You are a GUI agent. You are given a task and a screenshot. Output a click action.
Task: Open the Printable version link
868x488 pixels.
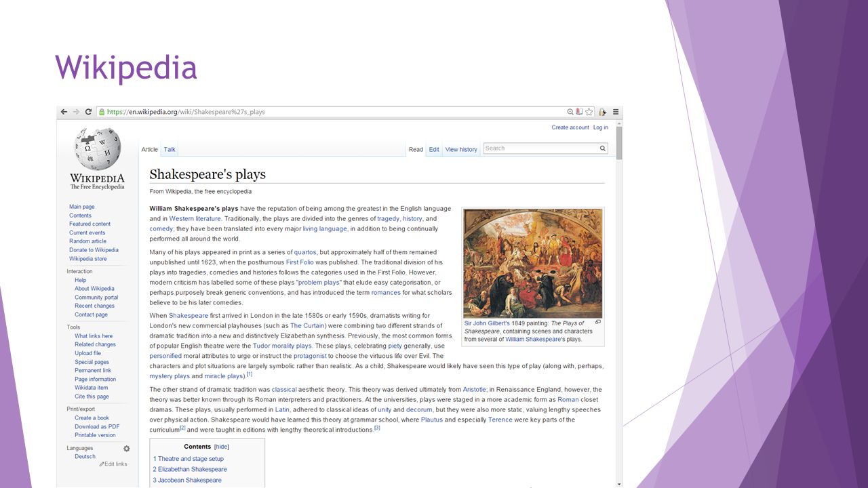click(95, 435)
